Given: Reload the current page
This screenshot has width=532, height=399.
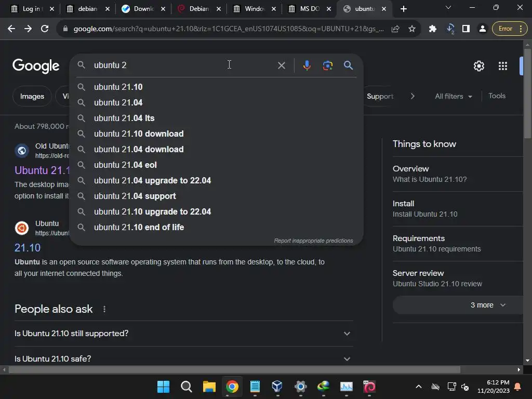Looking at the screenshot, I should (x=45, y=29).
